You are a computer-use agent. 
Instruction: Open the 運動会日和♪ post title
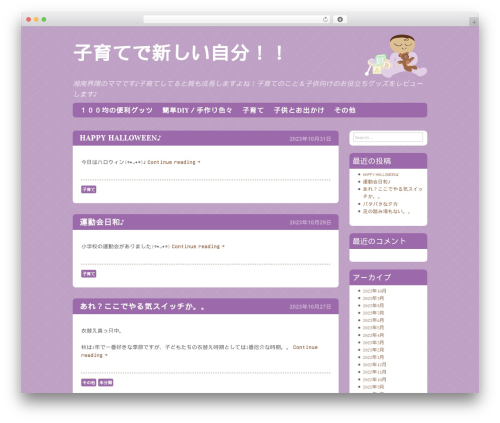tap(102, 222)
